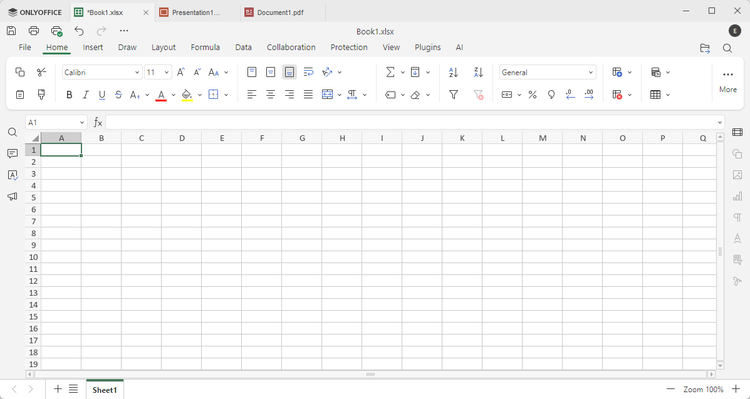Click the Decrease decimal icon
This screenshot has height=399, width=750.
(570, 95)
